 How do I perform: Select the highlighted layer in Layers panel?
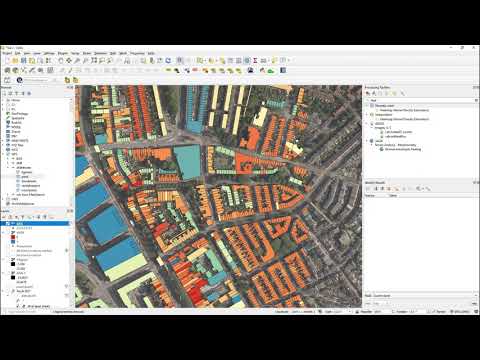(x=36, y=224)
